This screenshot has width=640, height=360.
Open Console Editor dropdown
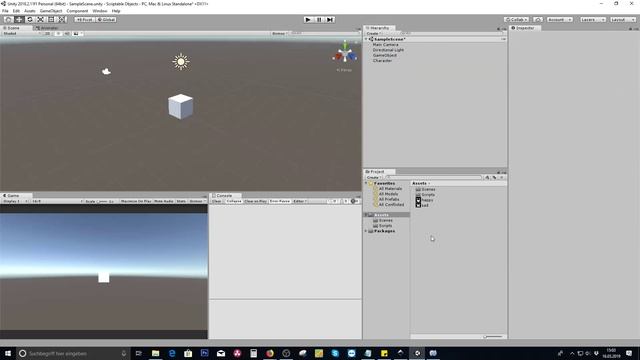pos(300,201)
